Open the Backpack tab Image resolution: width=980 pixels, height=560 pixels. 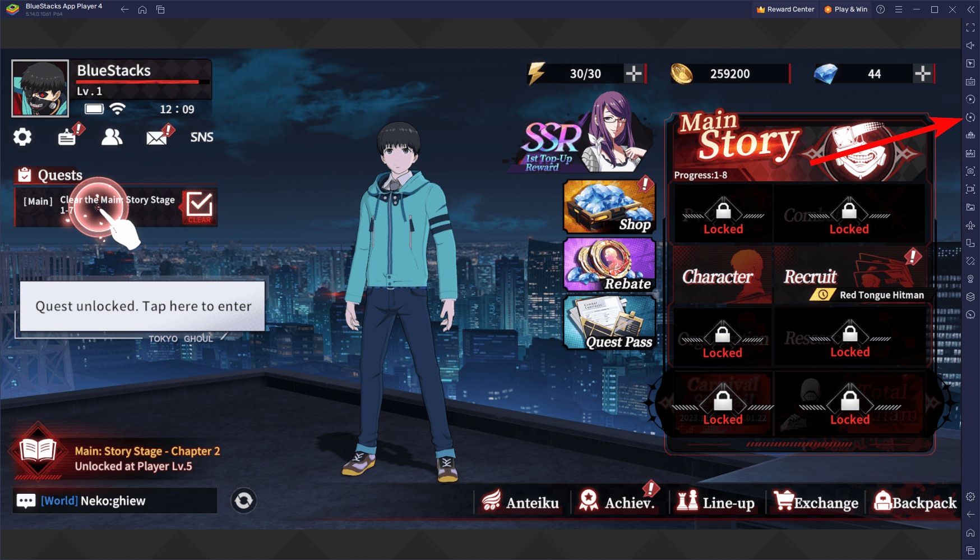coord(915,501)
